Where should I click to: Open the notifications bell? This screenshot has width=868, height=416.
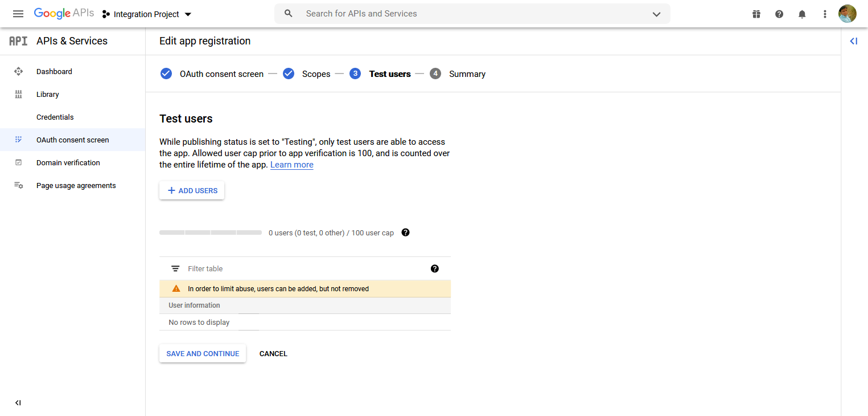(x=802, y=14)
